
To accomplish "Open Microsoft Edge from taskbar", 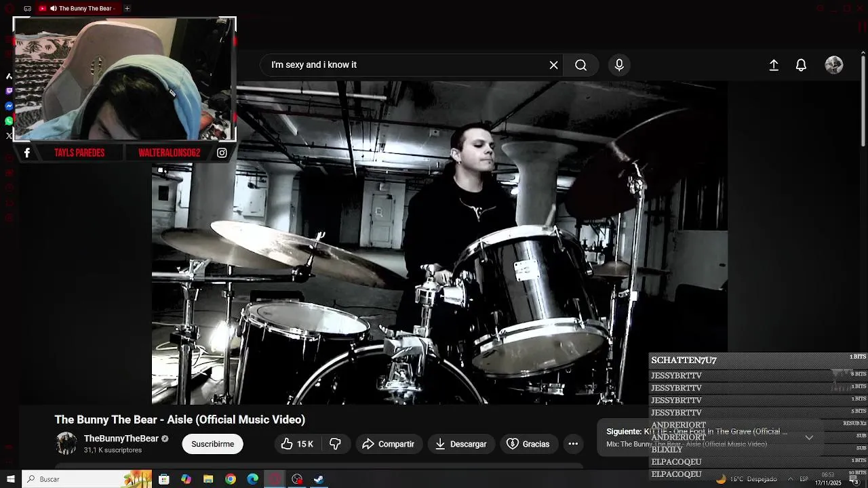I will pos(252,479).
